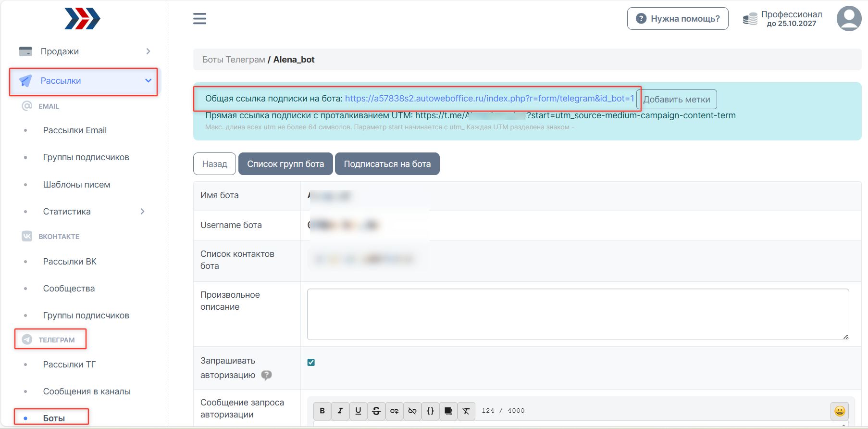Clear text formatting in the editor

466,411
